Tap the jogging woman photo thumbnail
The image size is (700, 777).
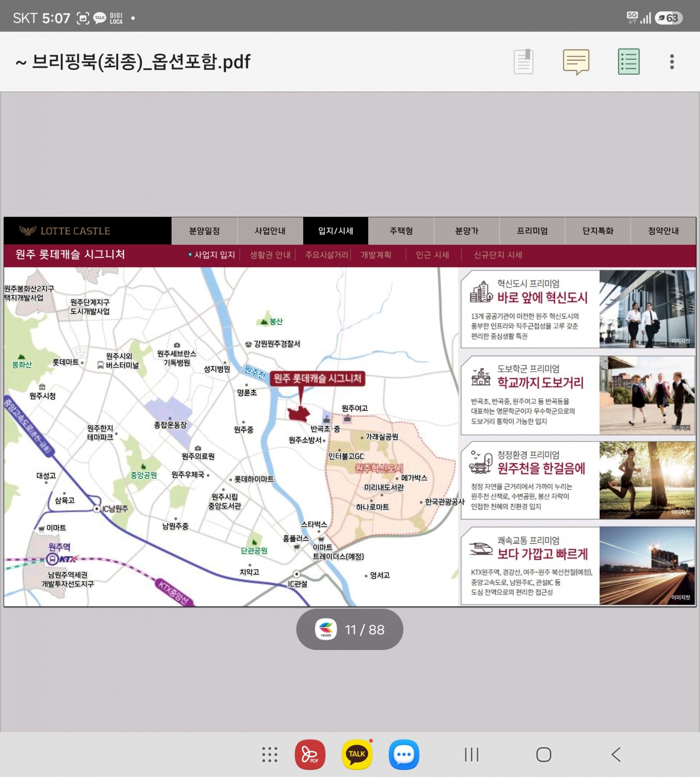(647, 480)
